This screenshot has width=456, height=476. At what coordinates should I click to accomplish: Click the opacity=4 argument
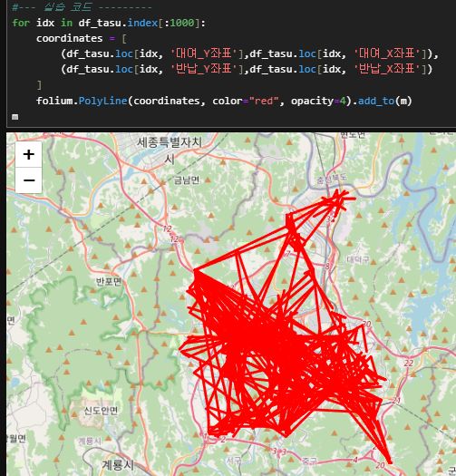coord(318,101)
